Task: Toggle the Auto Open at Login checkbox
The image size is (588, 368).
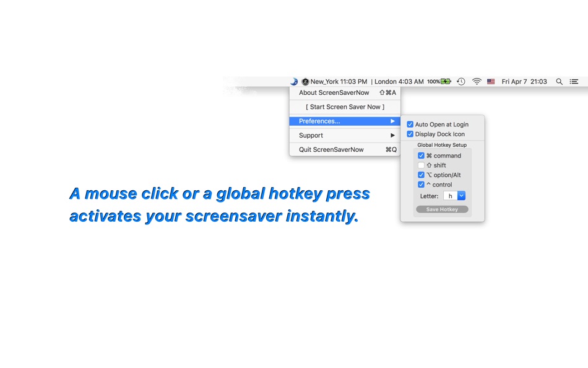Action: tap(410, 125)
